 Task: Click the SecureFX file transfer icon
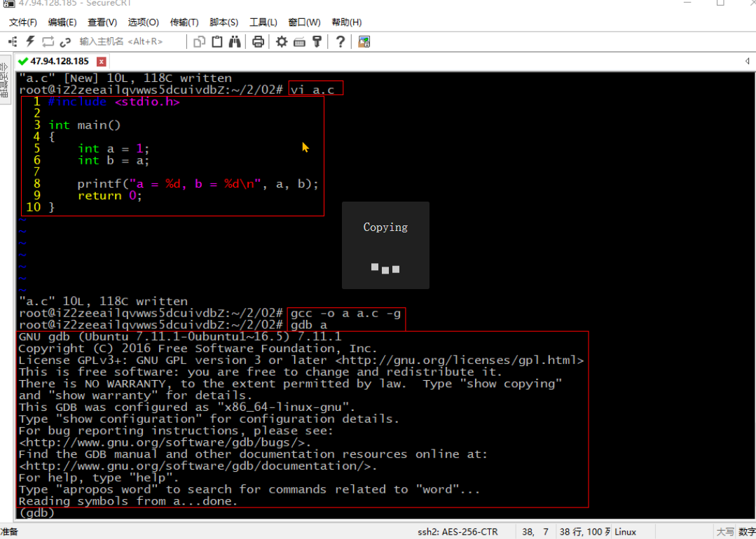click(x=364, y=41)
